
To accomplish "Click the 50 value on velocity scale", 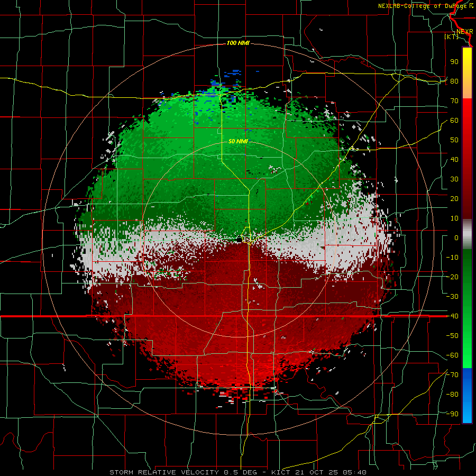I will [454, 140].
